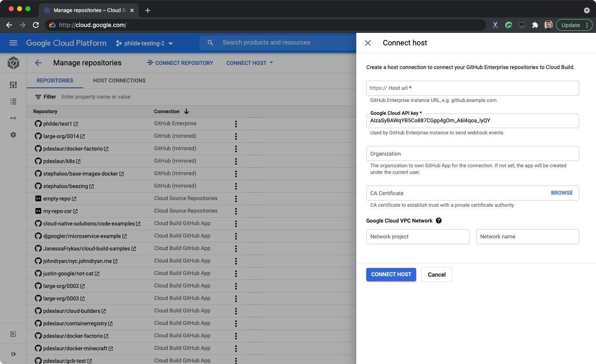Open the browser extensions puzzle icon
Image resolution: width=596 pixels, height=364 pixels.
(535, 25)
